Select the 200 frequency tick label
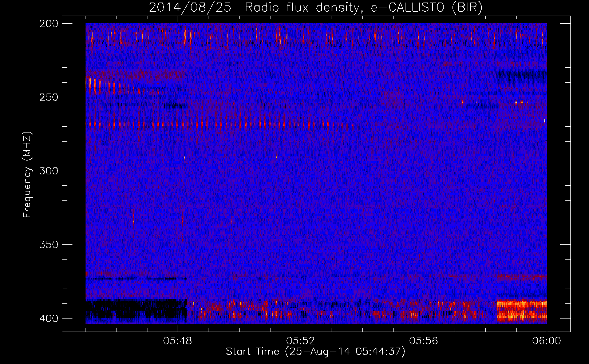The width and height of the screenshot is (589, 364). pyautogui.click(x=48, y=24)
